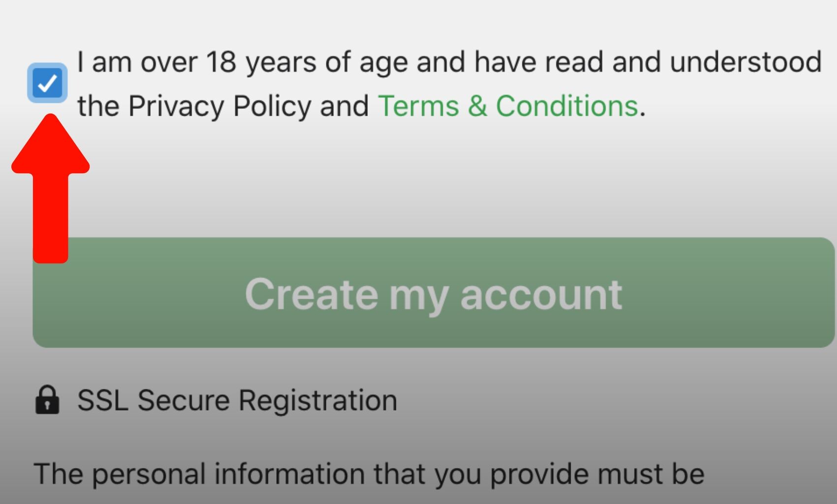Click the red arrow's vertical shaft

[51, 218]
